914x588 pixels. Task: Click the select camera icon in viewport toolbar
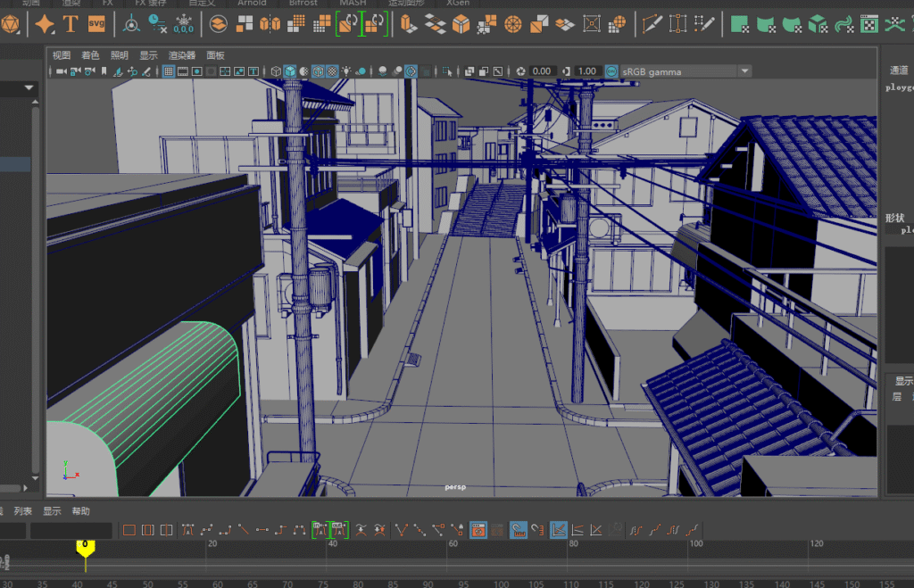(x=61, y=71)
